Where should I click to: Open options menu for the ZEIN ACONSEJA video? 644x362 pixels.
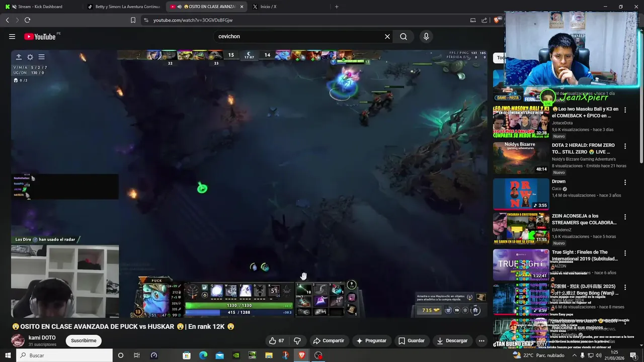click(x=625, y=217)
